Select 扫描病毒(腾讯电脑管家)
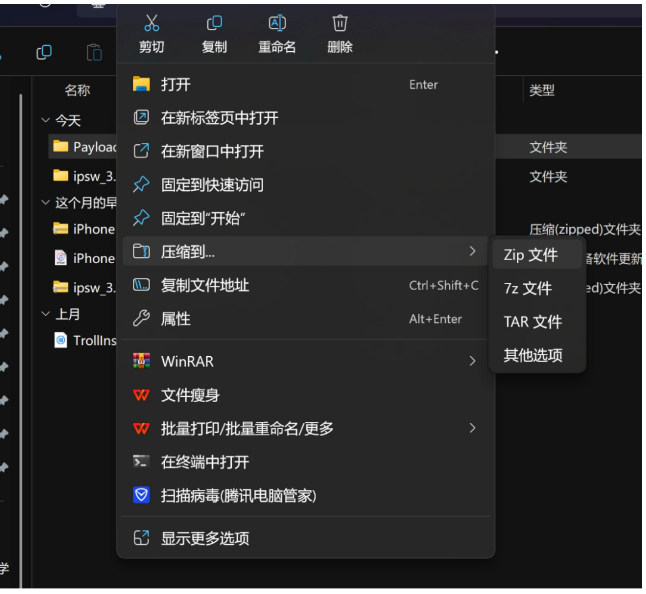 coord(305,495)
